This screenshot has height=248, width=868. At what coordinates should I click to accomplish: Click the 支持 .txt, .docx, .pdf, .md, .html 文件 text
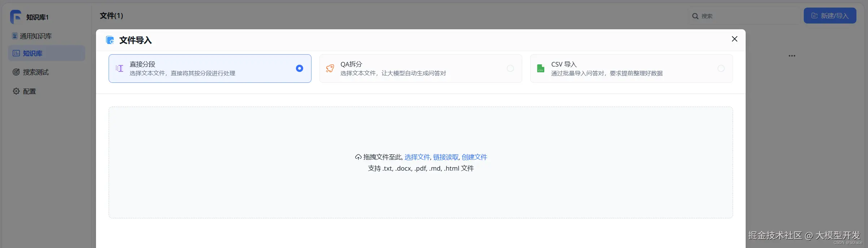(x=421, y=168)
